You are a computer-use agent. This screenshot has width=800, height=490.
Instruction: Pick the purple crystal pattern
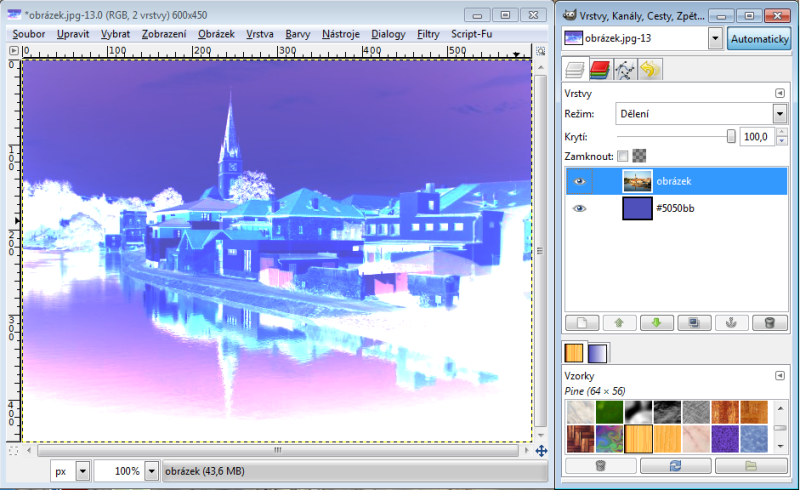click(x=725, y=439)
